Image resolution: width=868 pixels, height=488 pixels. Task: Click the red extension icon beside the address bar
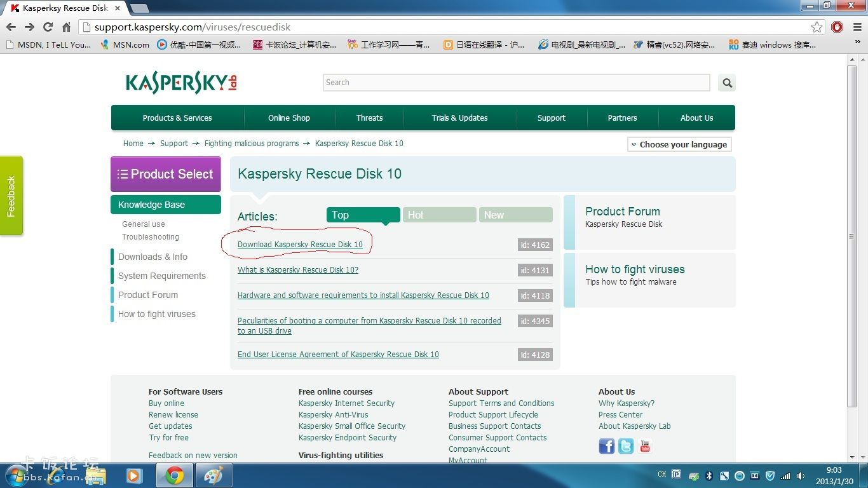(837, 27)
